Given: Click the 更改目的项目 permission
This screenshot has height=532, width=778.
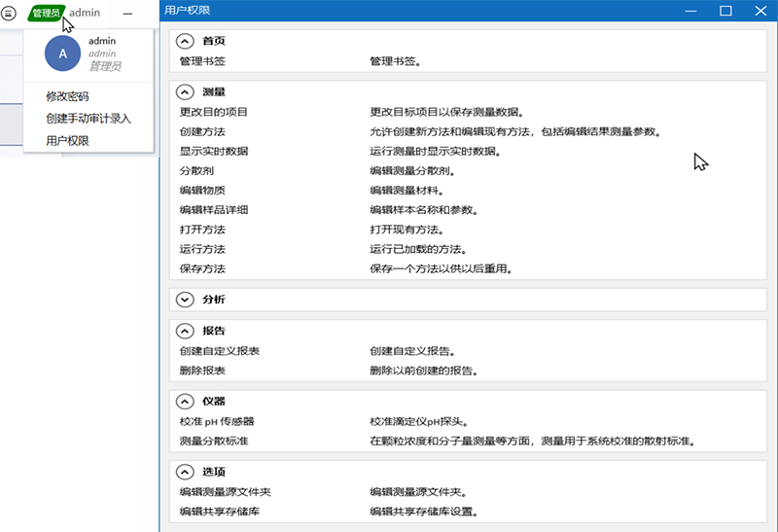Looking at the screenshot, I should [213, 112].
